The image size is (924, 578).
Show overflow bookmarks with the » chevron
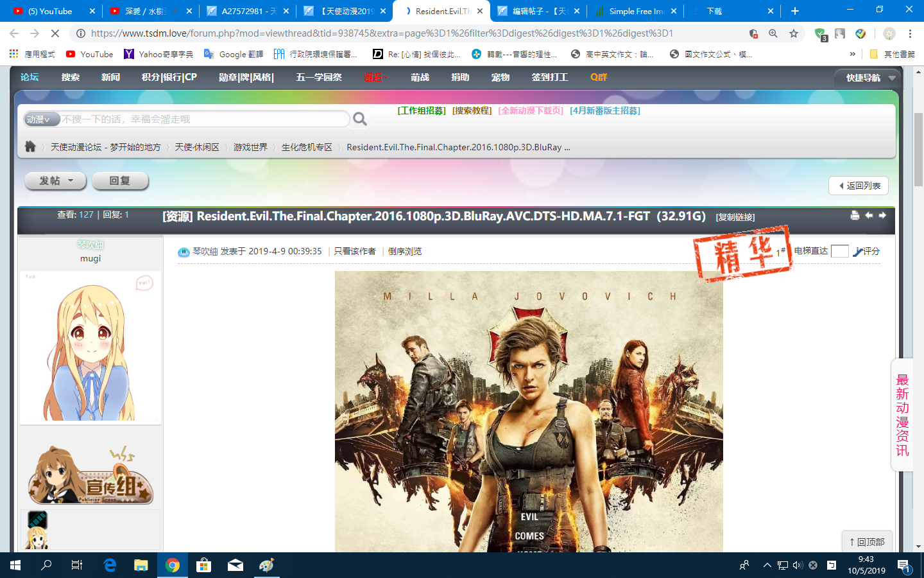click(852, 54)
